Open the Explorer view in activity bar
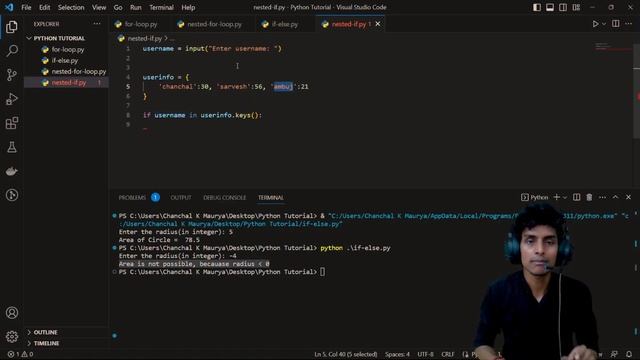640x360 pixels. tap(12, 27)
